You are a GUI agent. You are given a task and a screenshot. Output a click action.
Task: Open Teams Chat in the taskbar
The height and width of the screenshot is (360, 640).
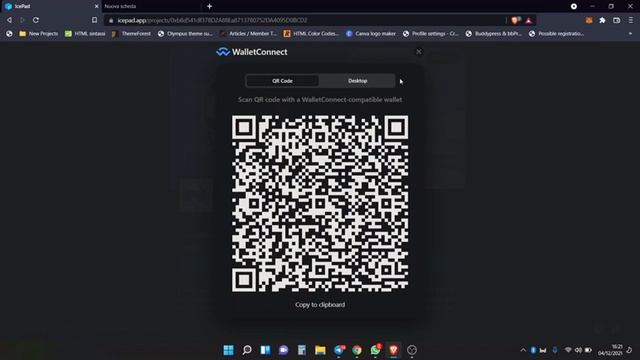283,350
